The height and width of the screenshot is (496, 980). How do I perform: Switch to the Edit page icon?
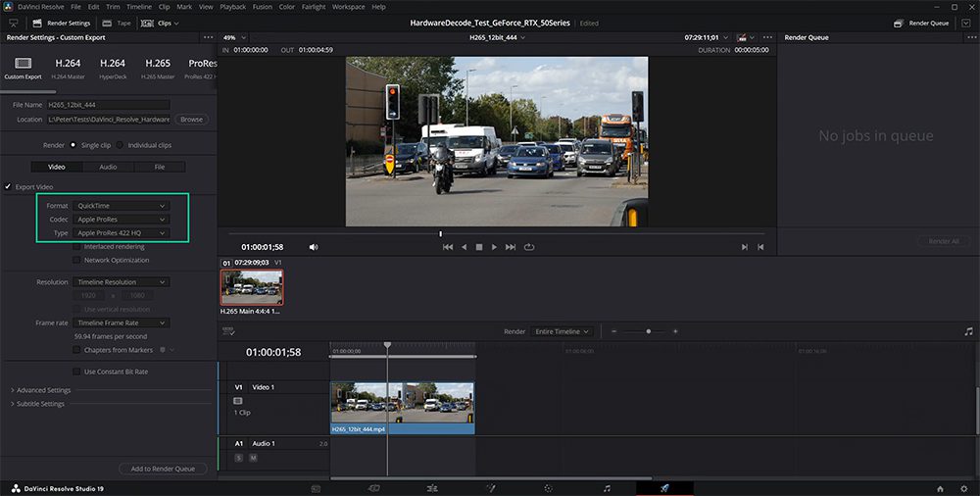click(432, 488)
